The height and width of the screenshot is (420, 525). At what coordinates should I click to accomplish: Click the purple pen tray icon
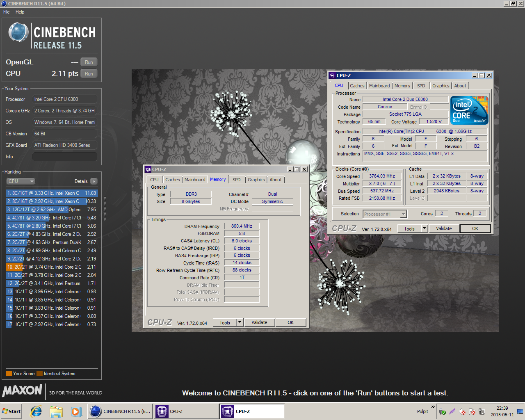coord(452,411)
